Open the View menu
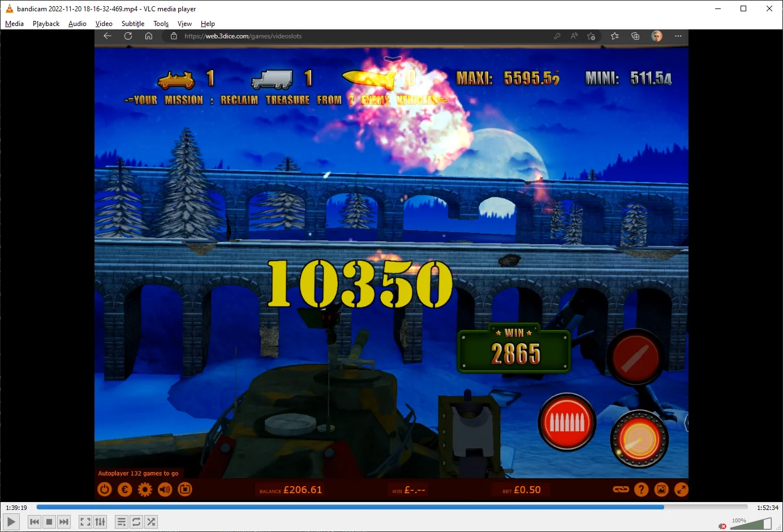Screen dimensions: 783x532 tap(184, 24)
